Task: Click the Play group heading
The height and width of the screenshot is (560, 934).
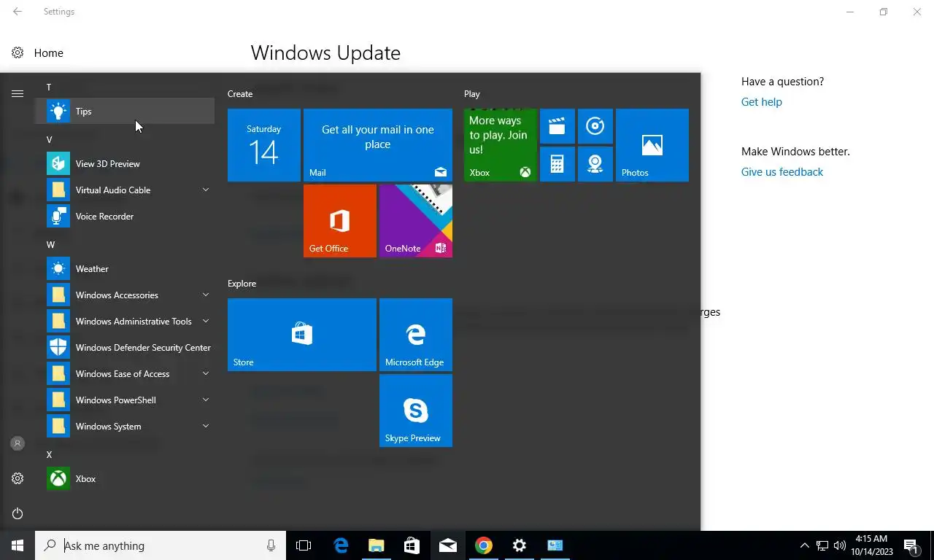Action: (x=472, y=94)
